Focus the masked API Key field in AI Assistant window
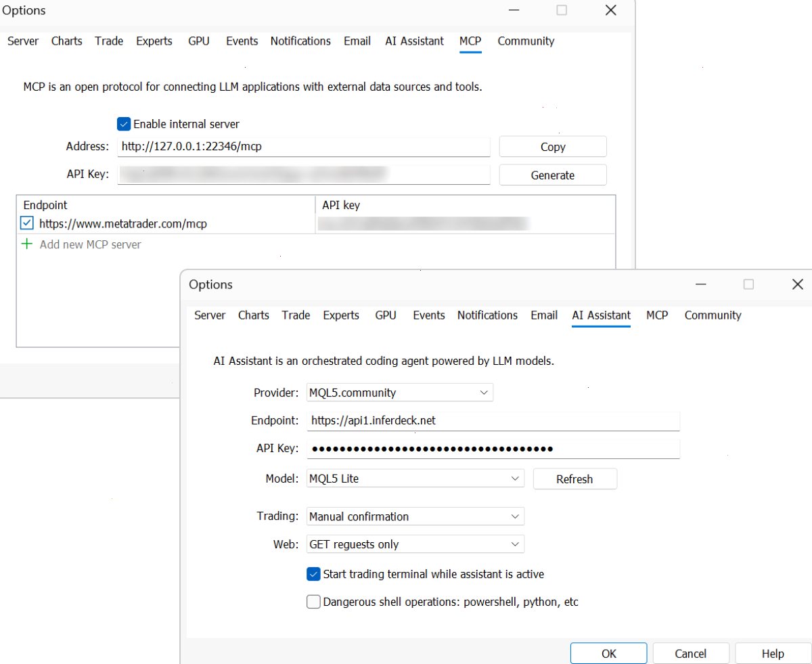812x664 pixels. tap(493, 448)
